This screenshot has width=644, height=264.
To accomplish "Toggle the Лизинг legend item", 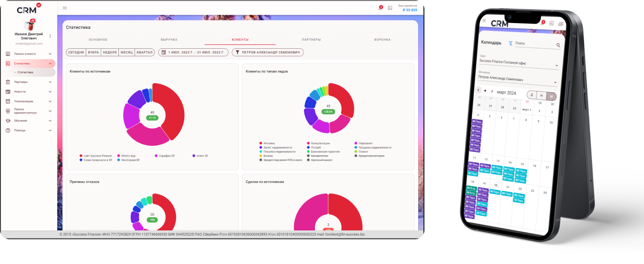I will (361, 151).
